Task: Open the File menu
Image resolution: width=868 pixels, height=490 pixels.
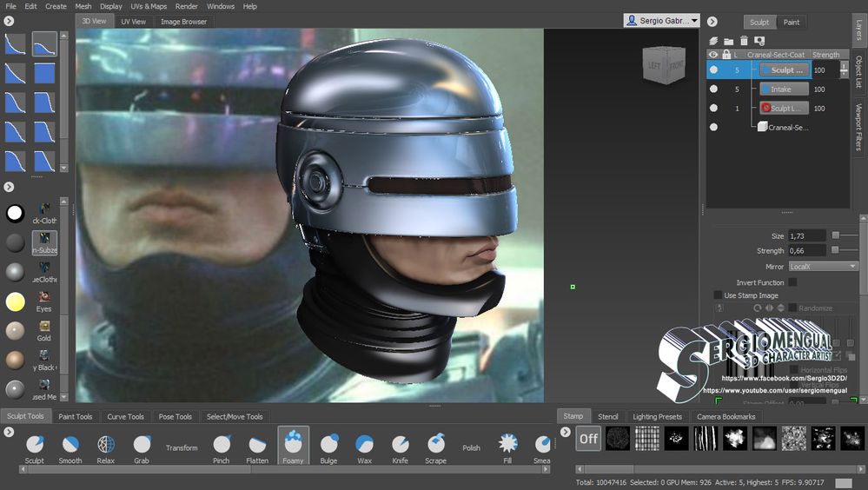Action: 10,6
